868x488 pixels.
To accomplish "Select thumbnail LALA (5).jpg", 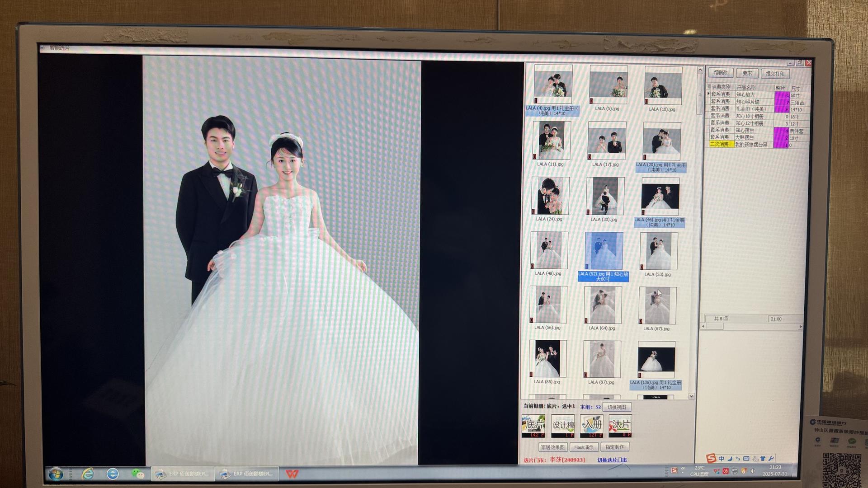I will (609, 85).
